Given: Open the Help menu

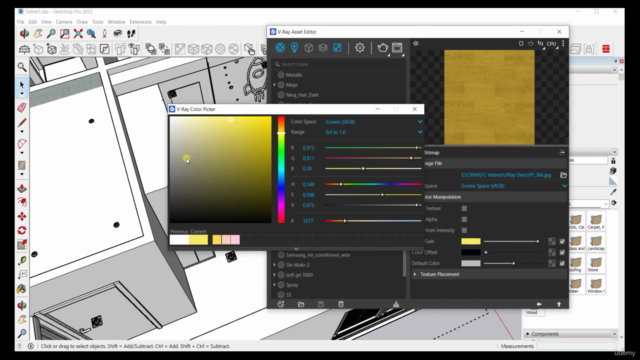Looking at the screenshot, I should click(x=161, y=22).
